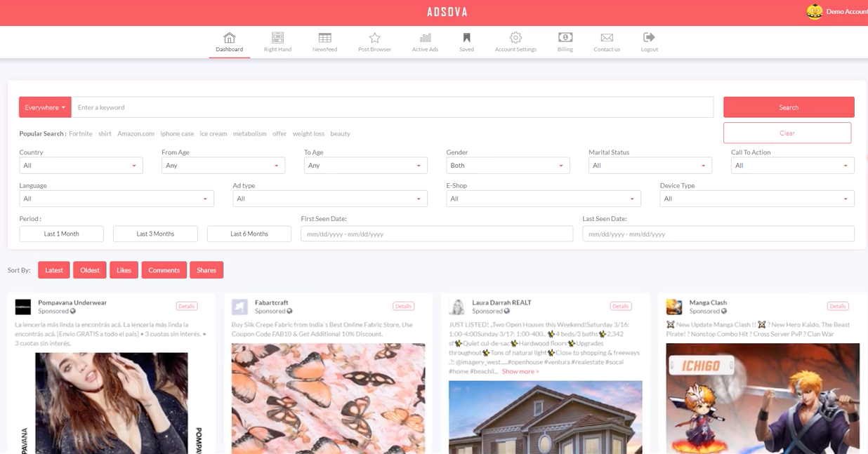Sort ads by Shares

[x=206, y=270]
